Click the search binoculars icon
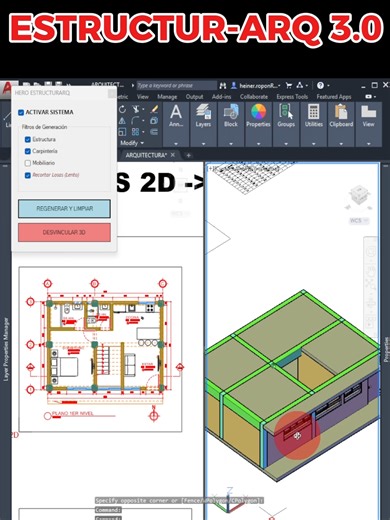 [223, 86]
